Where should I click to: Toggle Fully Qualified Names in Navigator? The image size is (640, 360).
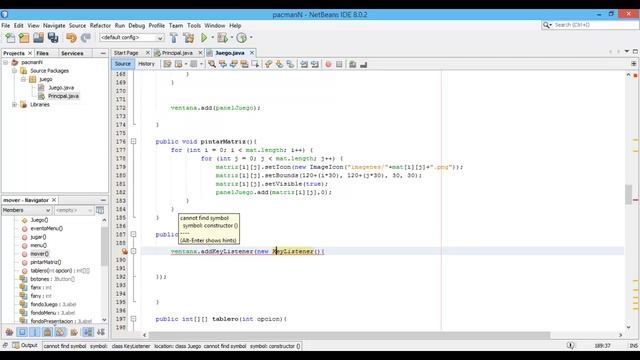click(74, 332)
